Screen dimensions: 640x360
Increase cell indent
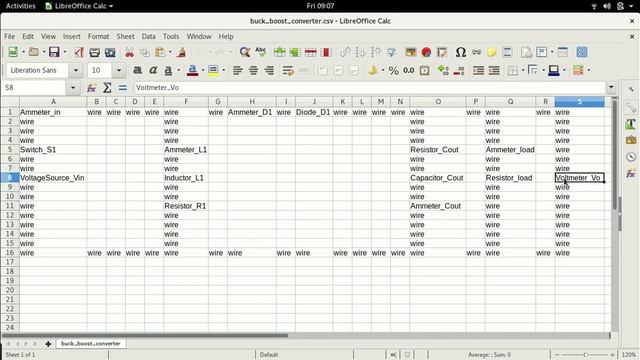[x=478, y=70]
